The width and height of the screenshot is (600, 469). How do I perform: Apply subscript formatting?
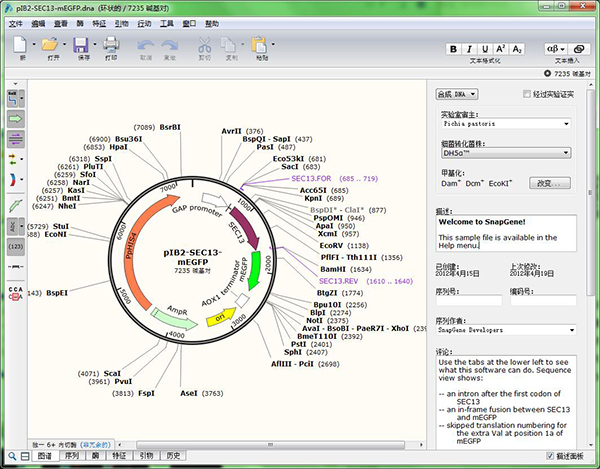coord(517,49)
